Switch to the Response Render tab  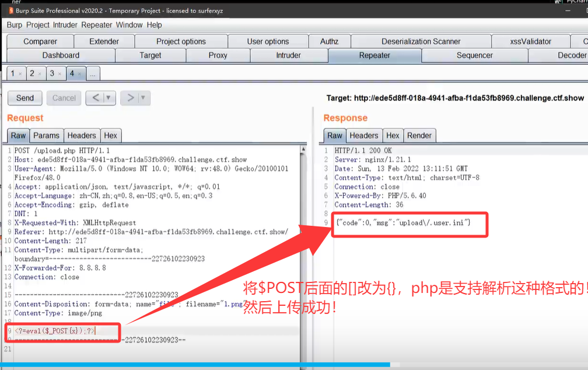coord(419,135)
